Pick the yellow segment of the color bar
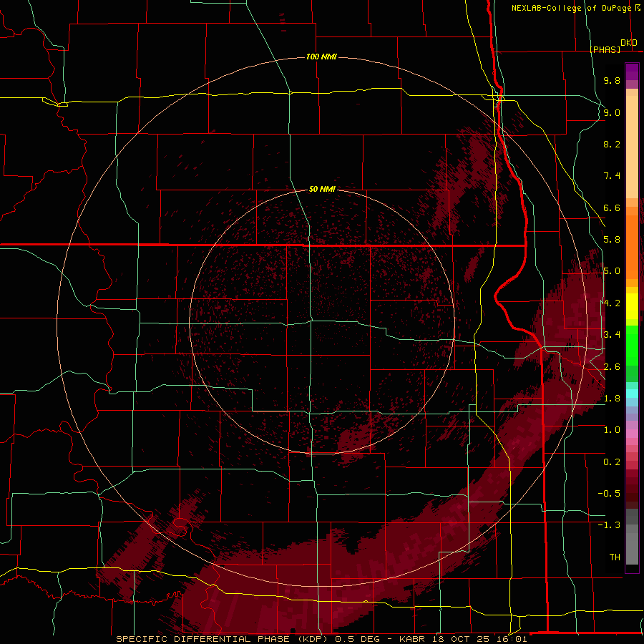 (632, 306)
